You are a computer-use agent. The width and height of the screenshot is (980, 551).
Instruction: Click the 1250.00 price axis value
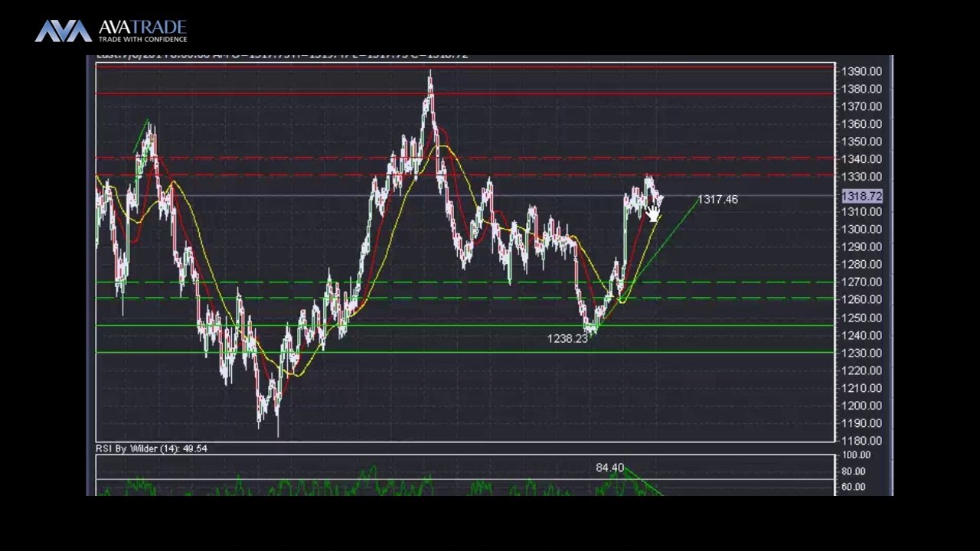[x=861, y=318]
